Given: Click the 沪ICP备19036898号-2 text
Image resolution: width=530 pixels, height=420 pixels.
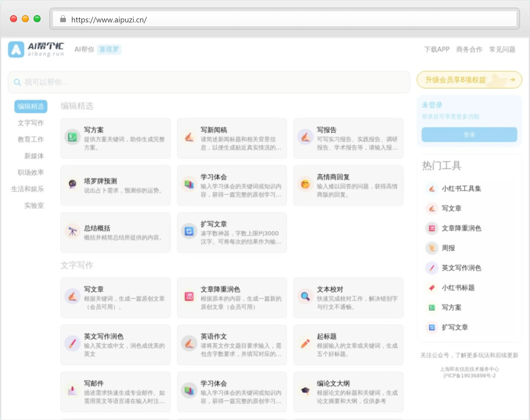Looking at the screenshot, I should click(469, 376).
